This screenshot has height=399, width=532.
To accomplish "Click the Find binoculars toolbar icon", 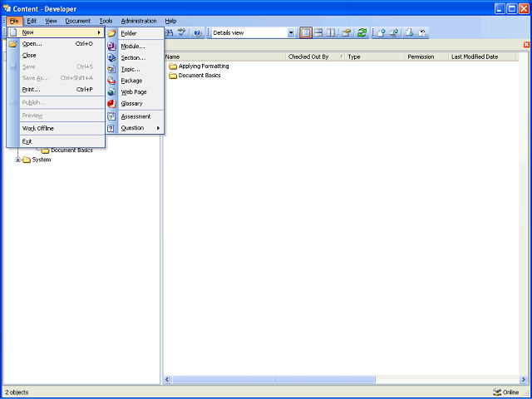I will pyautogui.click(x=170, y=32).
